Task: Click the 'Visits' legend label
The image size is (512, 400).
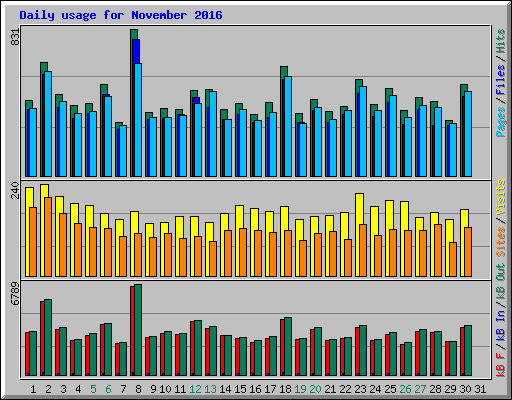Action: (x=501, y=197)
